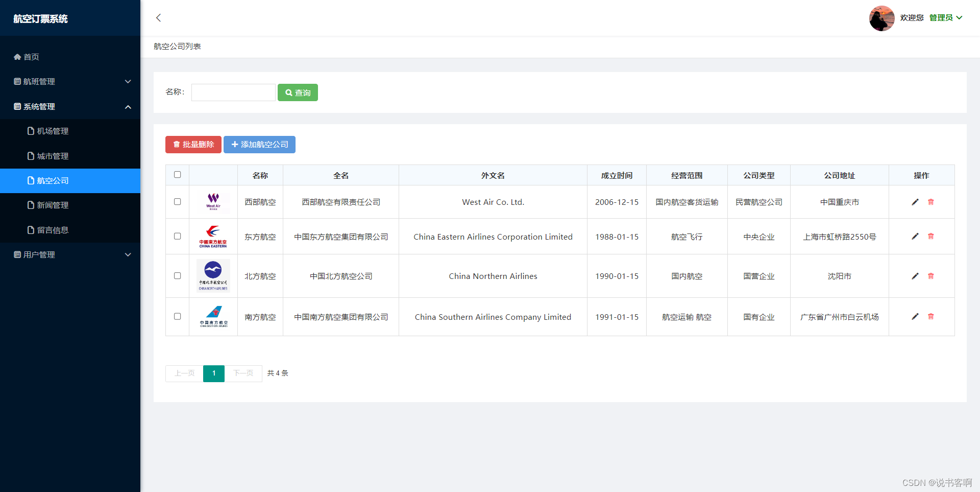Viewport: 980px width, 492px height.
Task: Expand the 用户管理 menu
Action: click(70, 254)
